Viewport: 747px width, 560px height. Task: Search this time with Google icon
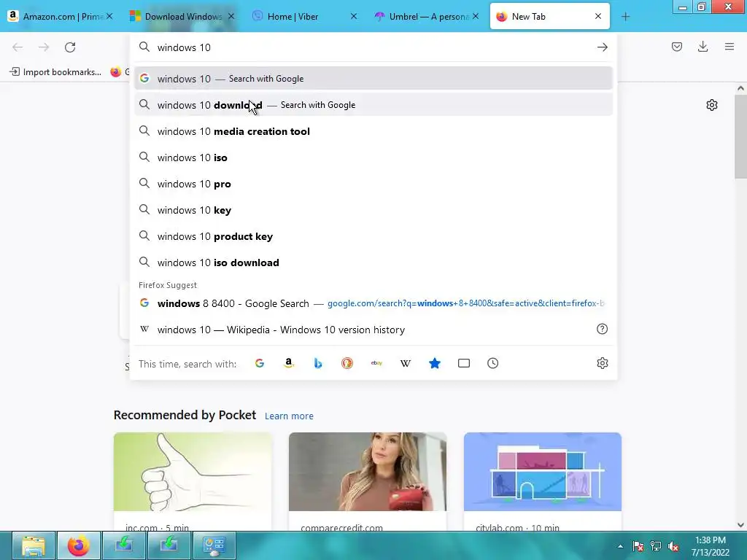[260, 363]
